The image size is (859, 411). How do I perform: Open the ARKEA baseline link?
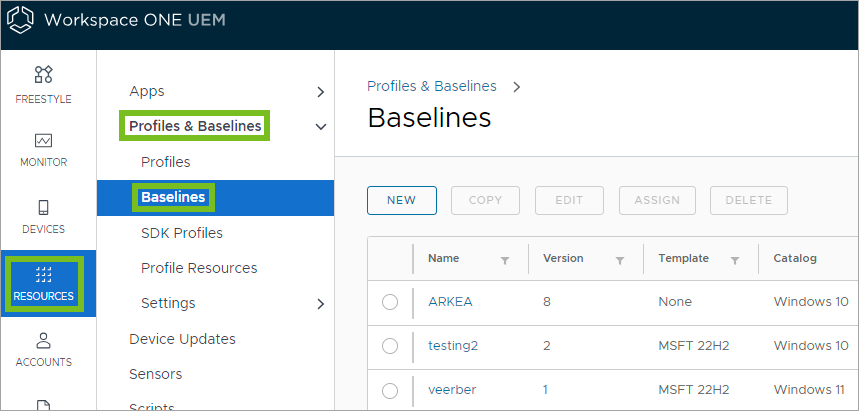(450, 302)
